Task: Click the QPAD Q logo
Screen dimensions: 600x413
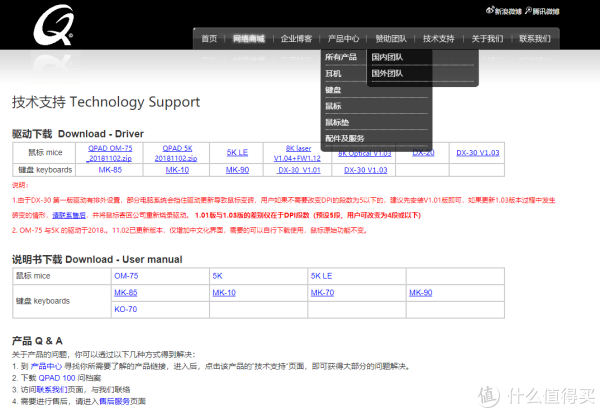Action: (54, 25)
